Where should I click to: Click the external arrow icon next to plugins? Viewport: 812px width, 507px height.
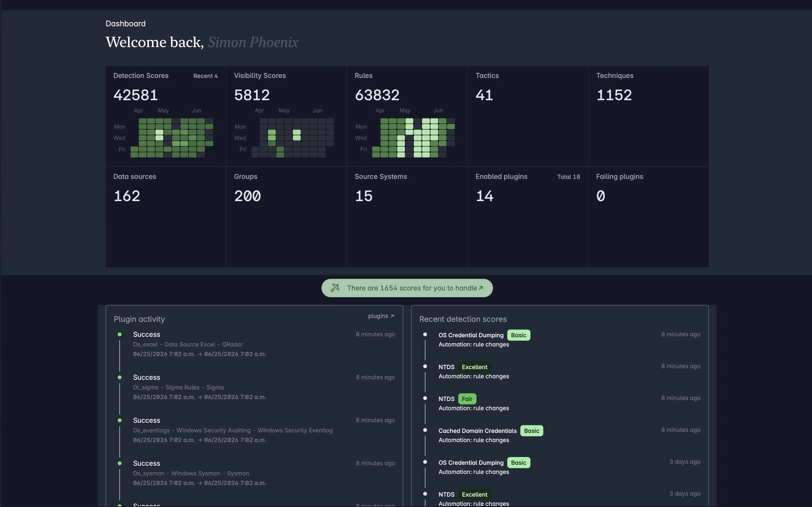[x=392, y=316]
